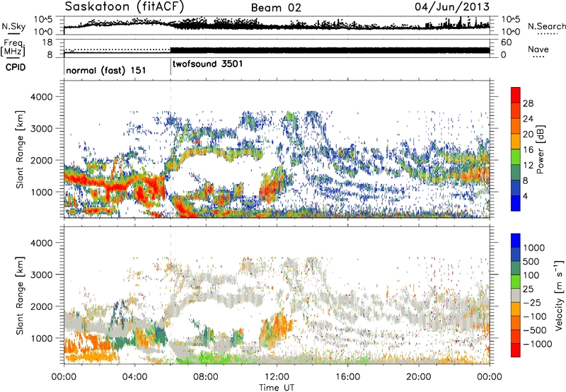
Task: Click the N.Sky legend label
Action: pyautogui.click(x=13, y=26)
